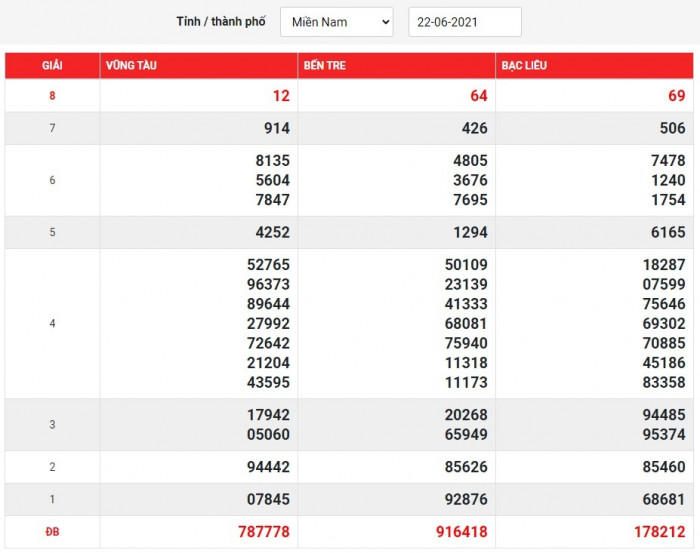
Task: Click the Giải column header
Action: [52, 66]
